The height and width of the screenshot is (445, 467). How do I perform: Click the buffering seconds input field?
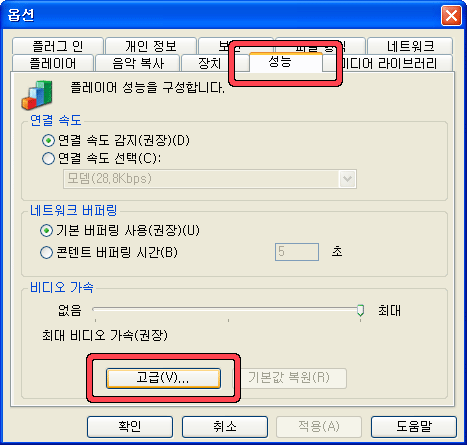tap(297, 252)
